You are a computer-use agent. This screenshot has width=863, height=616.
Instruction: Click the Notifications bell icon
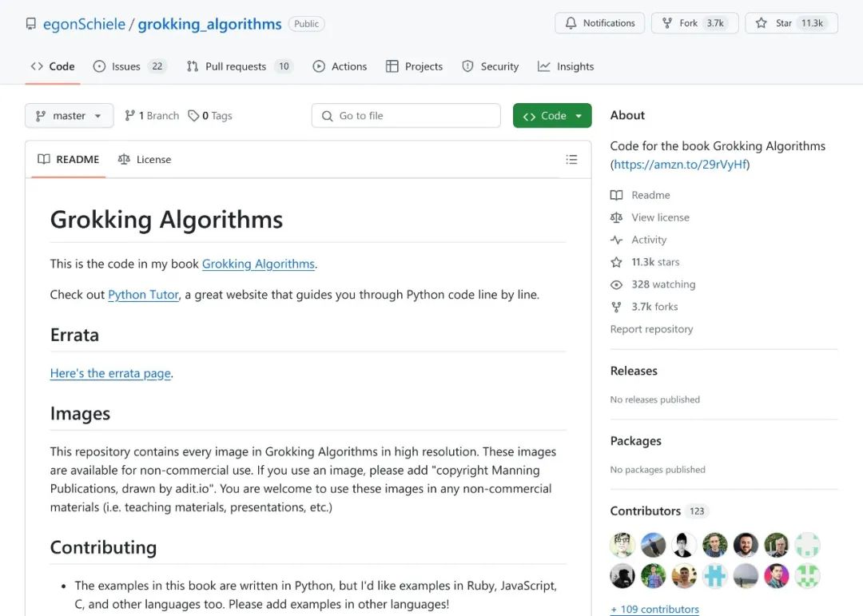tap(571, 23)
